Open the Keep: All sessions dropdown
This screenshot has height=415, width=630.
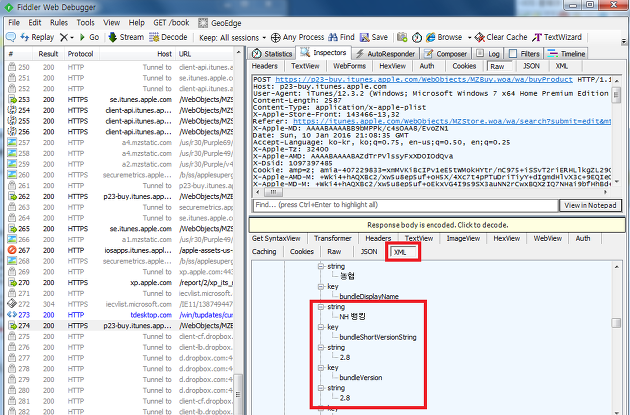tap(233, 38)
